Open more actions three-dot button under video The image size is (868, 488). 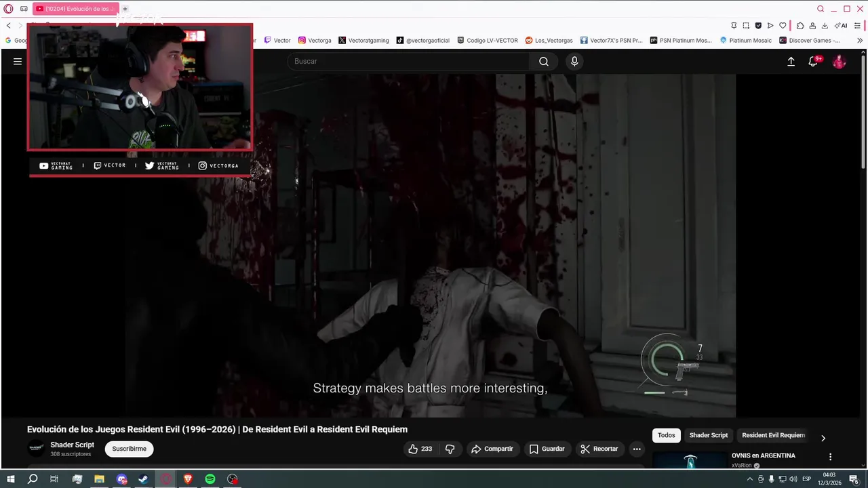tap(636, 449)
